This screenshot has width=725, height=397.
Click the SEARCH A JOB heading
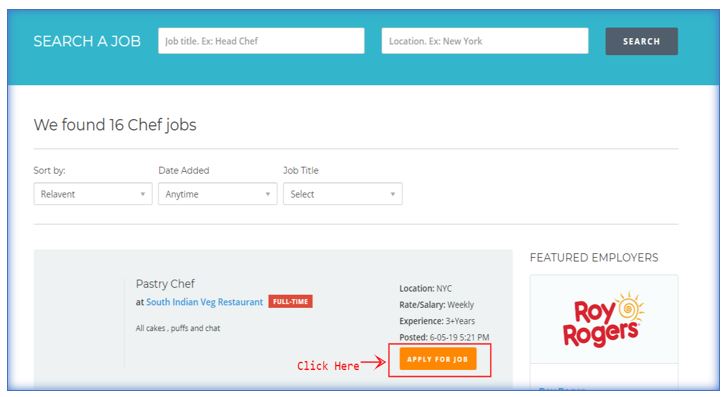pyautogui.click(x=87, y=41)
